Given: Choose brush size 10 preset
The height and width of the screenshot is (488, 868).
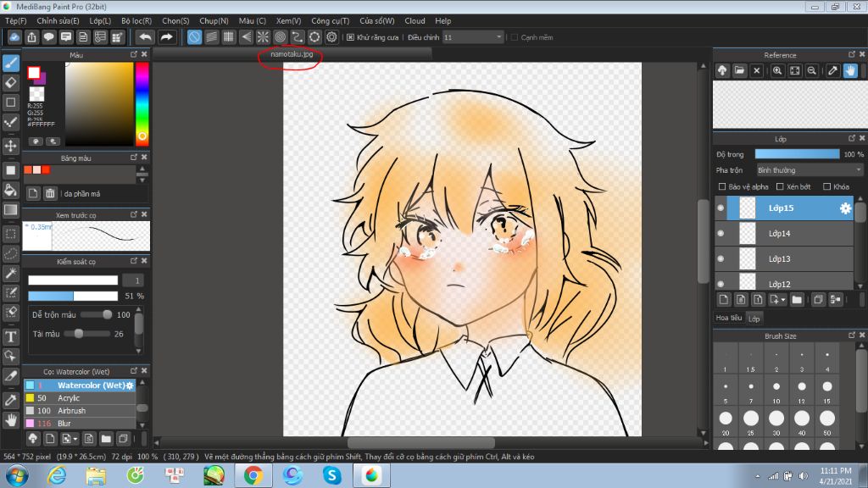Looking at the screenshot, I should [x=776, y=391].
